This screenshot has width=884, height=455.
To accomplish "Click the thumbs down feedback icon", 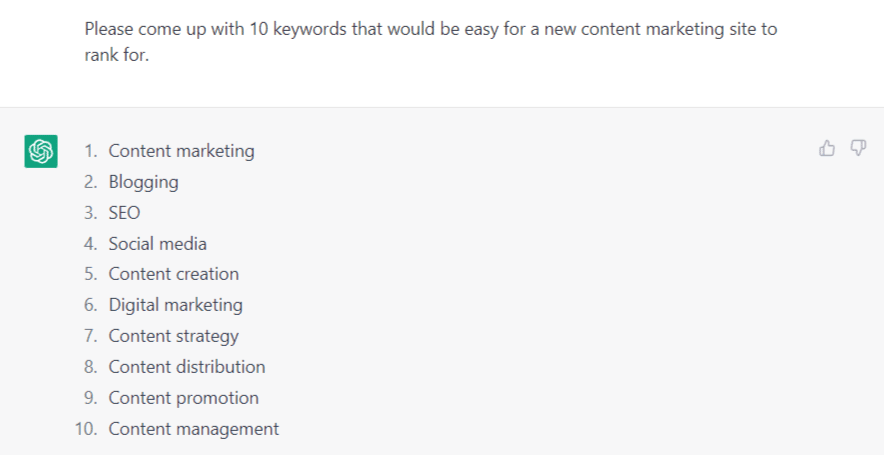I will (858, 149).
